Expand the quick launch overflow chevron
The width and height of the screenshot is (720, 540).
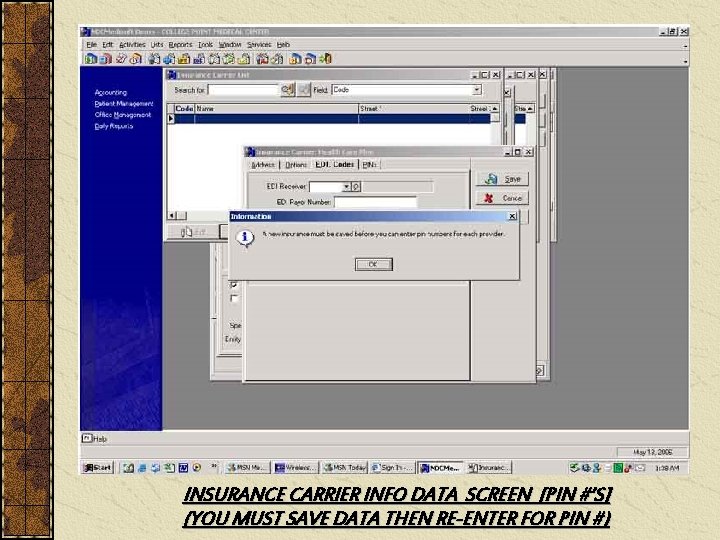[214, 467]
